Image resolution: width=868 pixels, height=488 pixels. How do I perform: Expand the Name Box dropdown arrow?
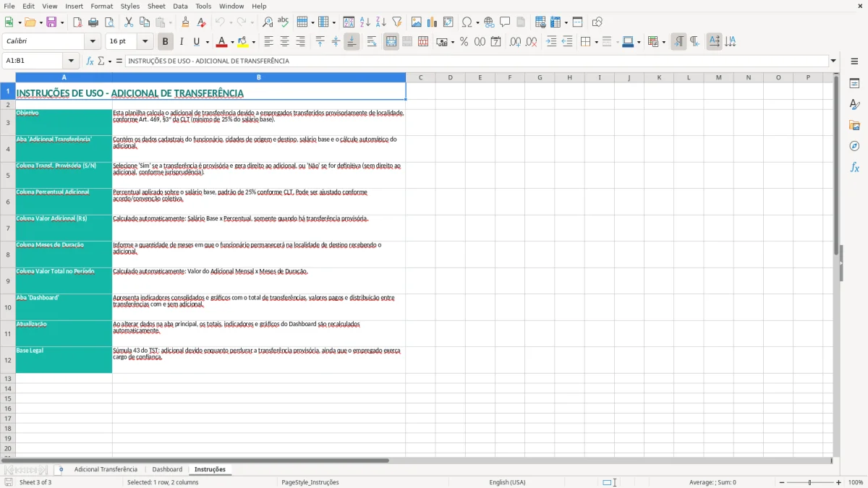71,61
